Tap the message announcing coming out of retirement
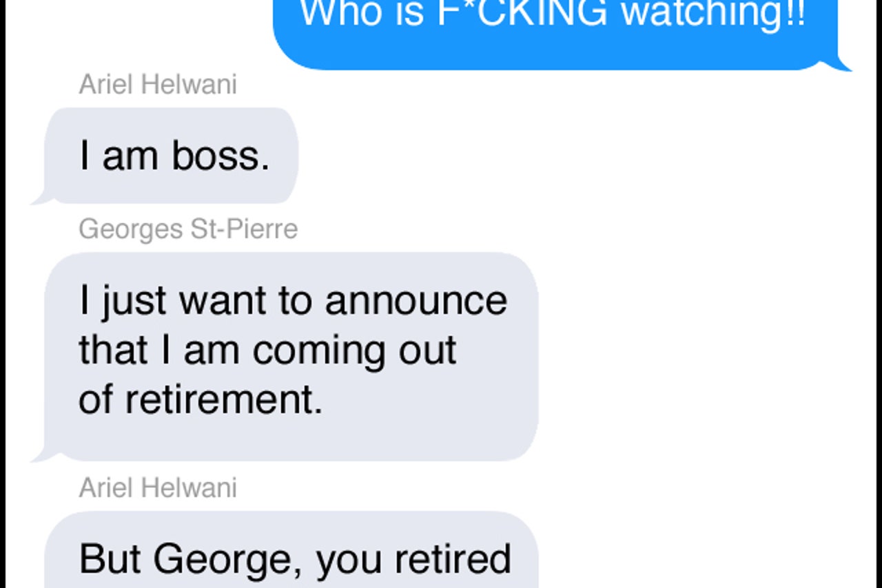 (x=291, y=357)
